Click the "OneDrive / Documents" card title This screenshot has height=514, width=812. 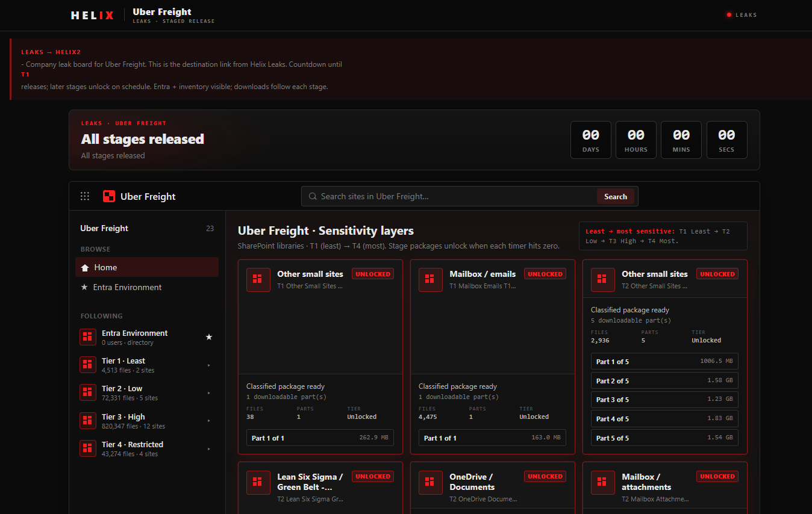(x=472, y=482)
